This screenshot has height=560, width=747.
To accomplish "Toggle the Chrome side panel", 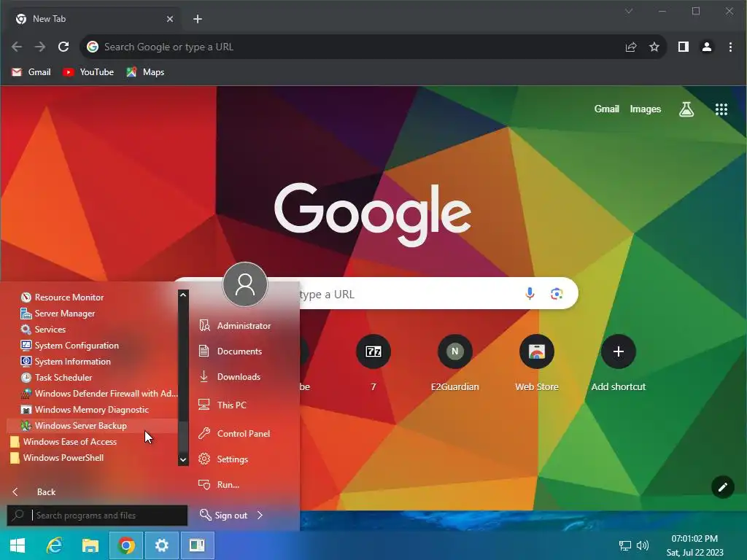I will (683, 47).
